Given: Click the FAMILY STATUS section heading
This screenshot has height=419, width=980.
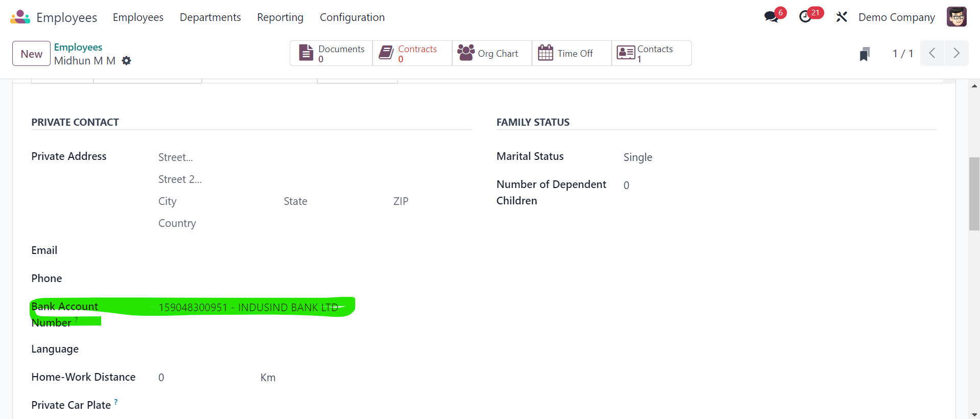Looking at the screenshot, I should pyautogui.click(x=533, y=122).
